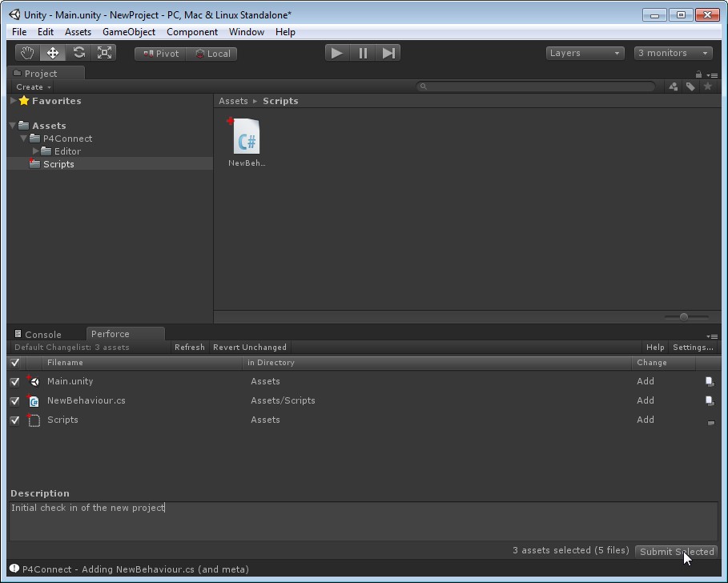The width and height of the screenshot is (728, 583).
Task: Sort by Filename column header
Action: (x=142, y=363)
